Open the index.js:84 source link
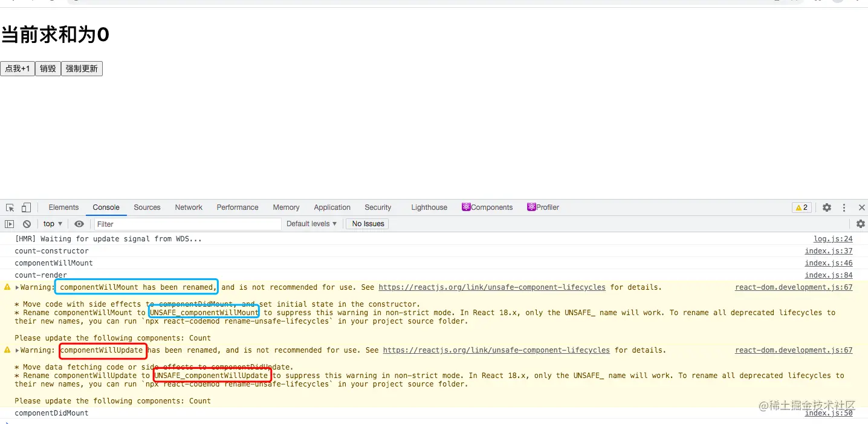The height and width of the screenshot is (424, 868). pyautogui.click(x=829, y=275)
